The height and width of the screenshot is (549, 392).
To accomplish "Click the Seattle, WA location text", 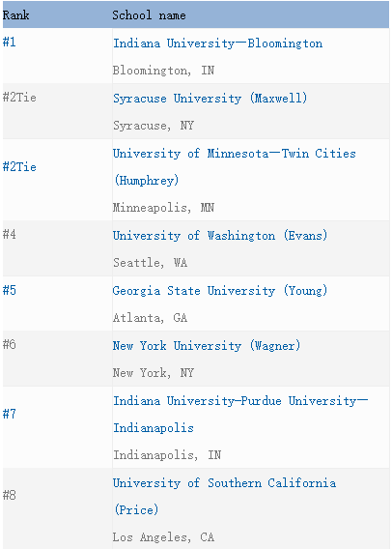I will tap(150, 263).
